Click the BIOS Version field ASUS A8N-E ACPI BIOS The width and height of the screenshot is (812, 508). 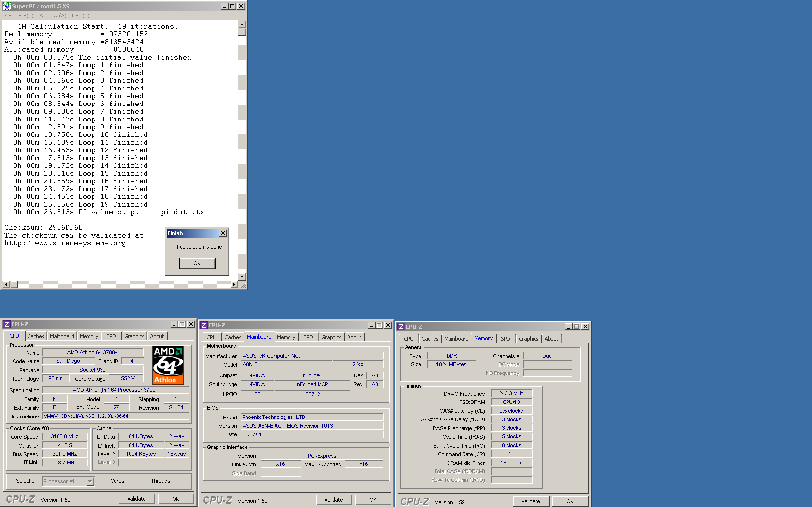tap(312, 426)
